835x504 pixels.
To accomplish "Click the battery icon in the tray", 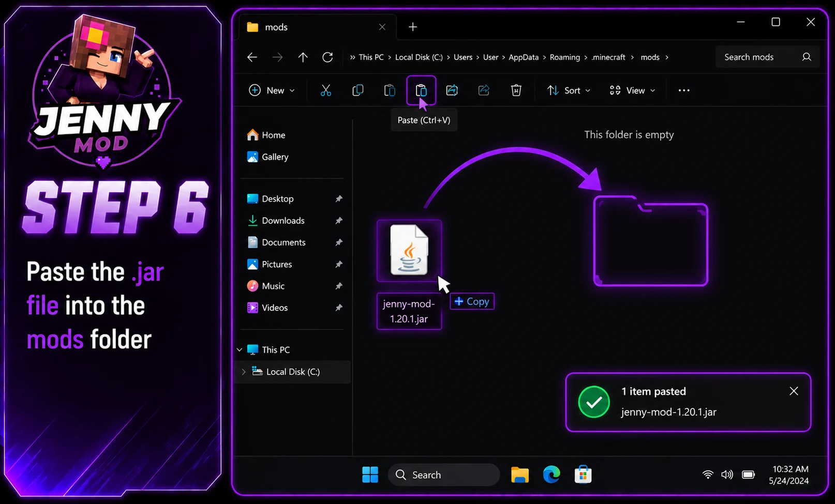I will (x=749, y=475).
